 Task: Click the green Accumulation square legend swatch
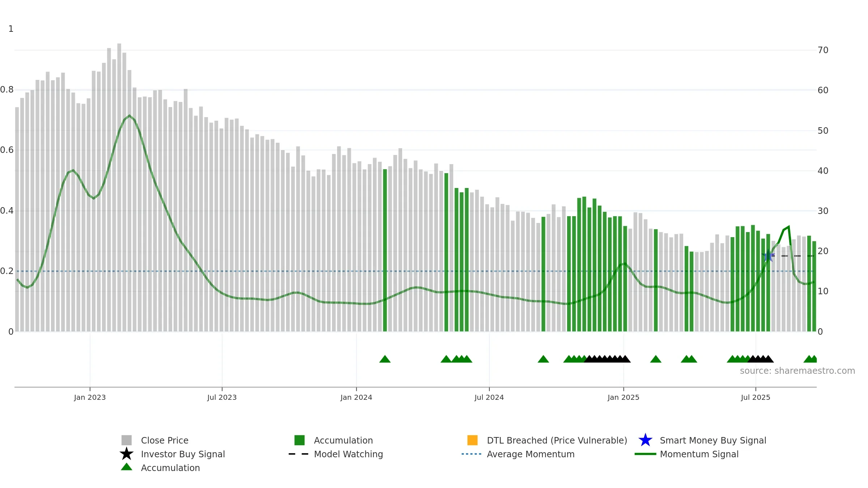pyautogui.click(x=299, y=440)
